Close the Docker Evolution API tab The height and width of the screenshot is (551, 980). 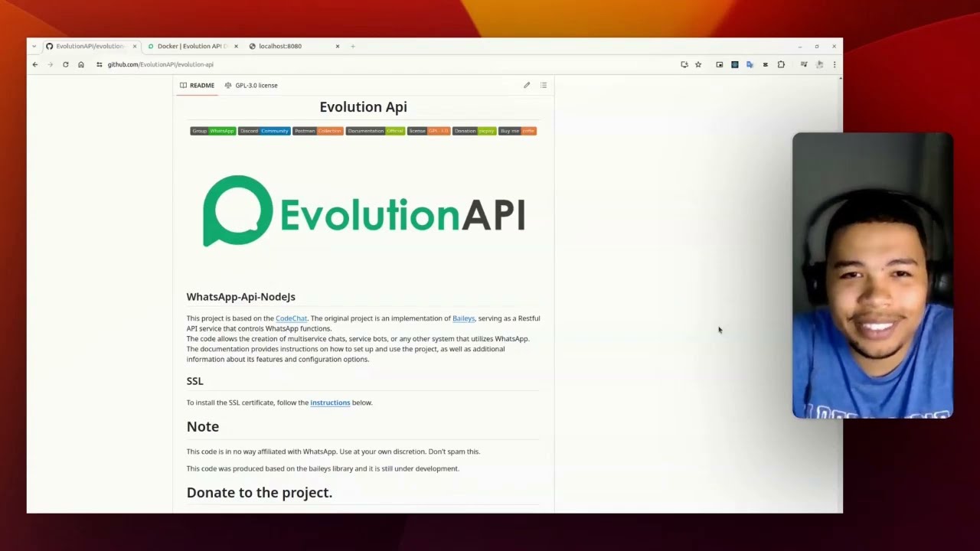[x=236, y=46]
